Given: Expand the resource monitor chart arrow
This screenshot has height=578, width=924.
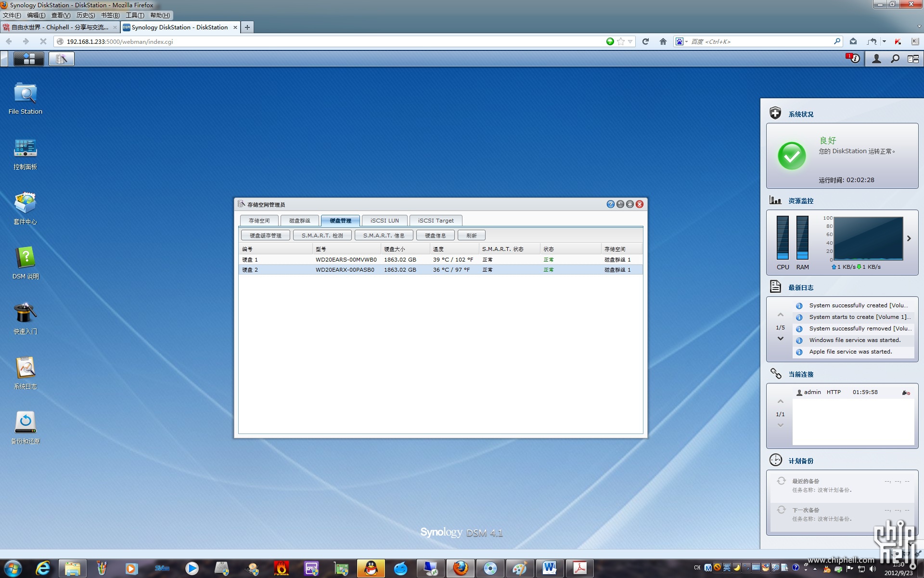Looking at the screenshot, I should tap(909, 238).
